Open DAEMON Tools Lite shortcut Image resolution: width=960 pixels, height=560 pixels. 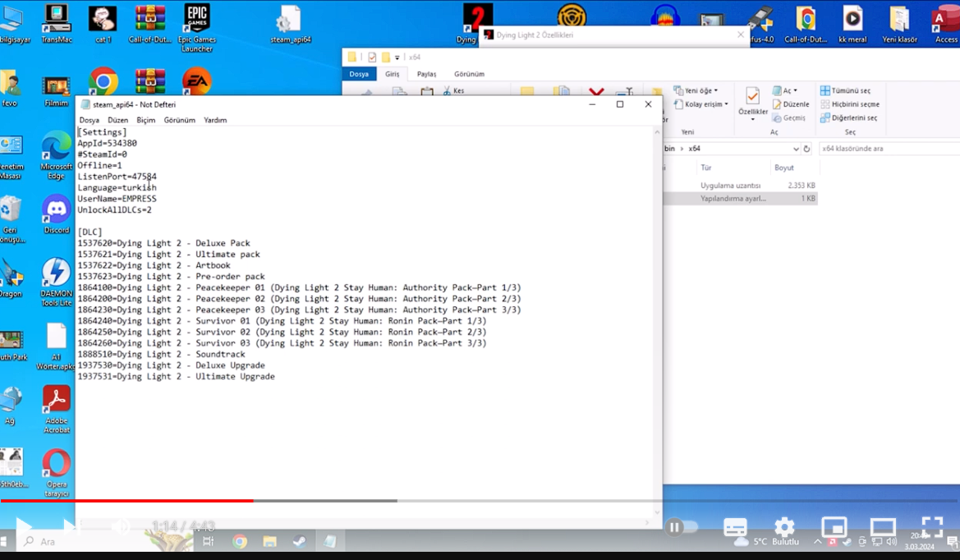point(57,282)
